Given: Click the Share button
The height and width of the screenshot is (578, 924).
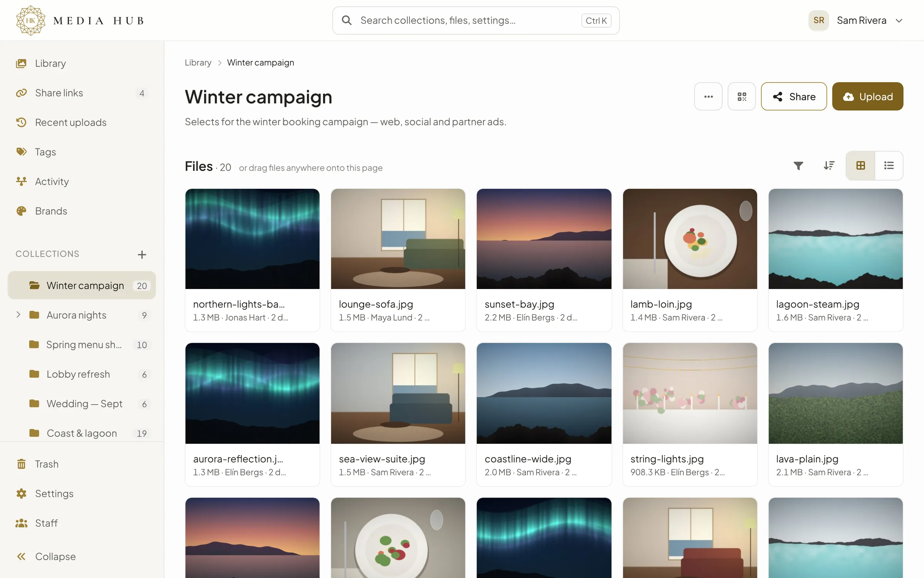Looking at the screenshot, I should pos(794,96).
